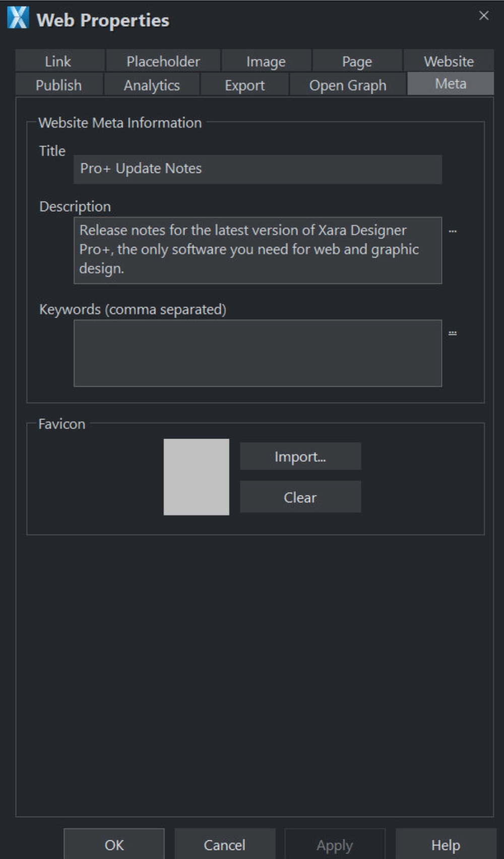Clear the current favicon
Image resolution: width=504 pixels, height=859 pixels.
coord(300,497)
